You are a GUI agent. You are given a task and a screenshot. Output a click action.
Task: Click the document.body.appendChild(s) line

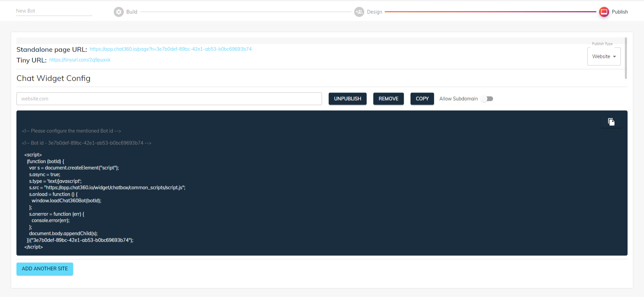(x=63, y=233)
